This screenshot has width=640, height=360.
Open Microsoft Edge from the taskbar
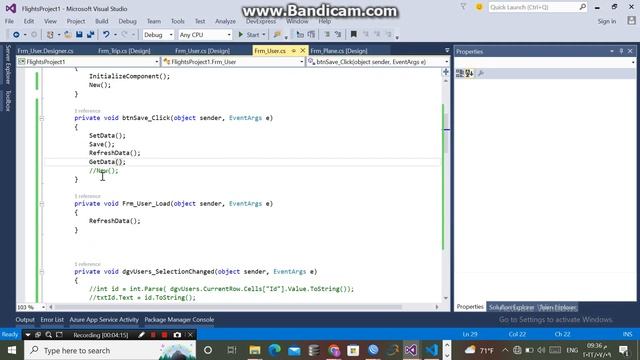274,350
